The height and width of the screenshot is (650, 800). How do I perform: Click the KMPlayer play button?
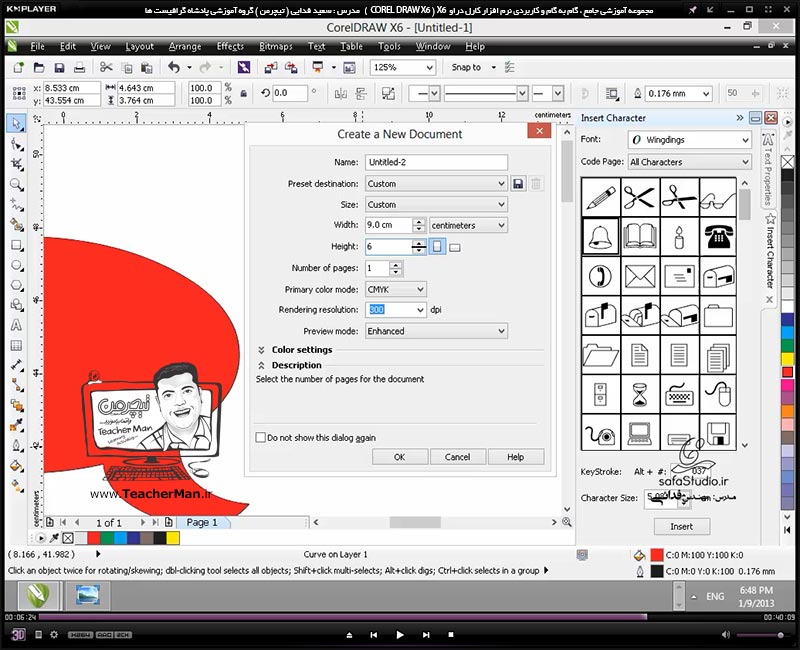pos(399,635)
